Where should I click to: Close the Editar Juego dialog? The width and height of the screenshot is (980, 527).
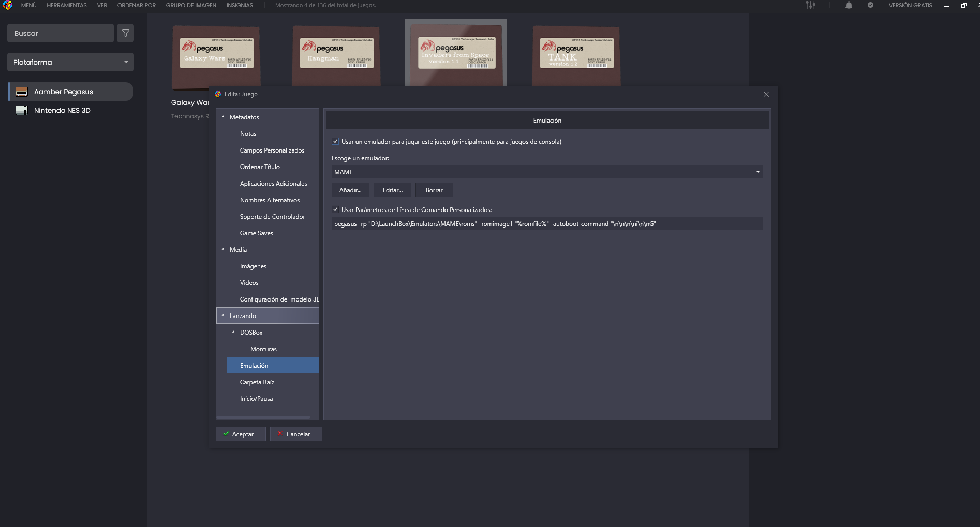766,94
